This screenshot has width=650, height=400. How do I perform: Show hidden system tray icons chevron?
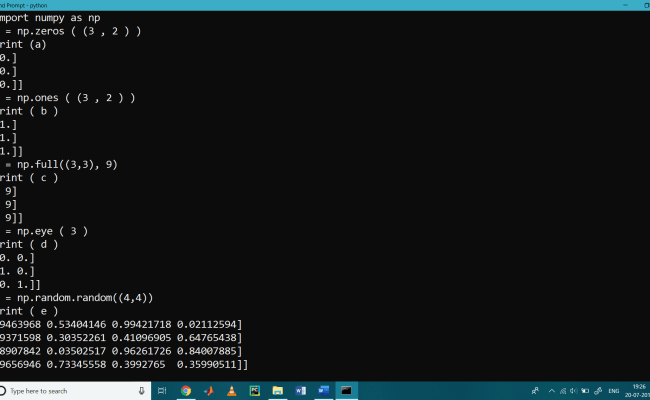[x=552, y=391]
